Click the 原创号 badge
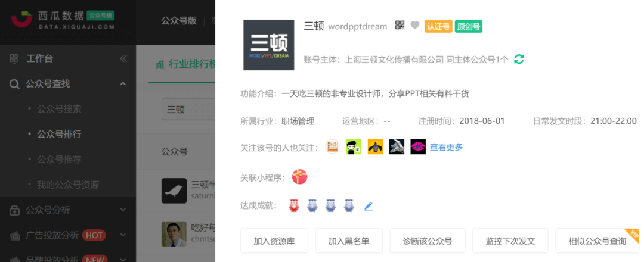This screenshot has width=644, height=262. click(469, 27)
